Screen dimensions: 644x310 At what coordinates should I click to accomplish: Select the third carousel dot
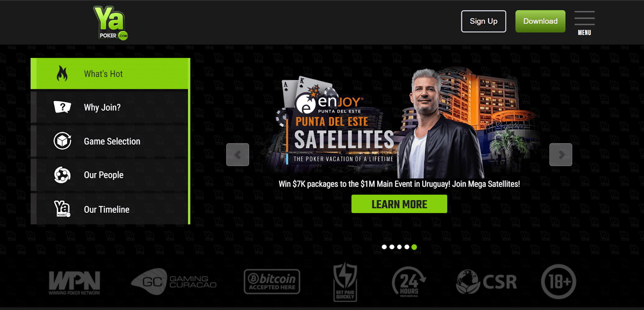coord(399,247)
